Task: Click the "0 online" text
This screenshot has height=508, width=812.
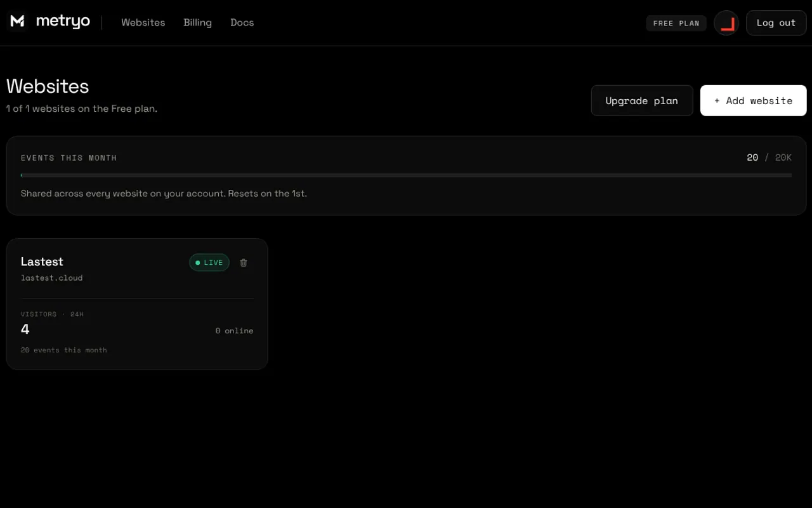Action: pos(234,331)
